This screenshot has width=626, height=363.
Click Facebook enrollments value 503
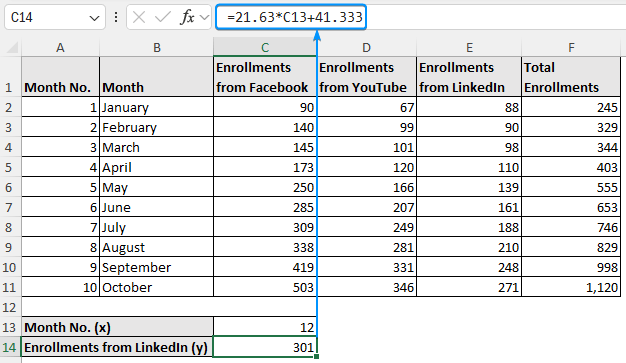point(265,287)
